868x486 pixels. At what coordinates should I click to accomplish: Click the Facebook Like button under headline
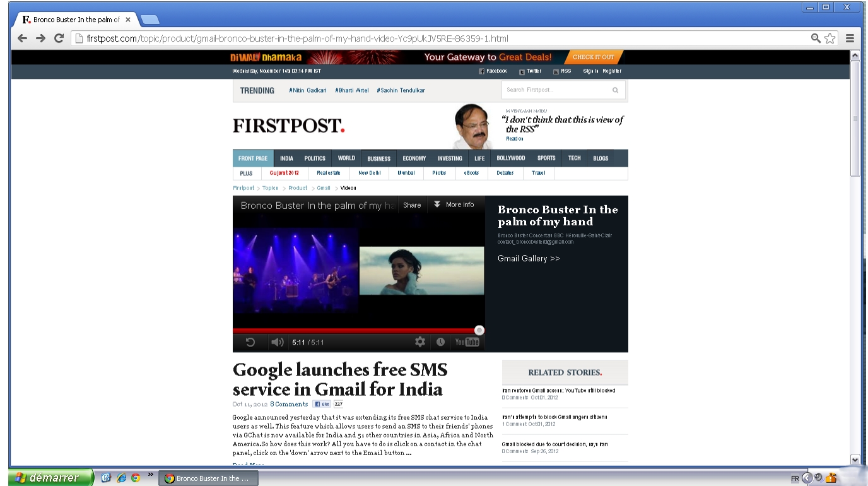(322, 404)
